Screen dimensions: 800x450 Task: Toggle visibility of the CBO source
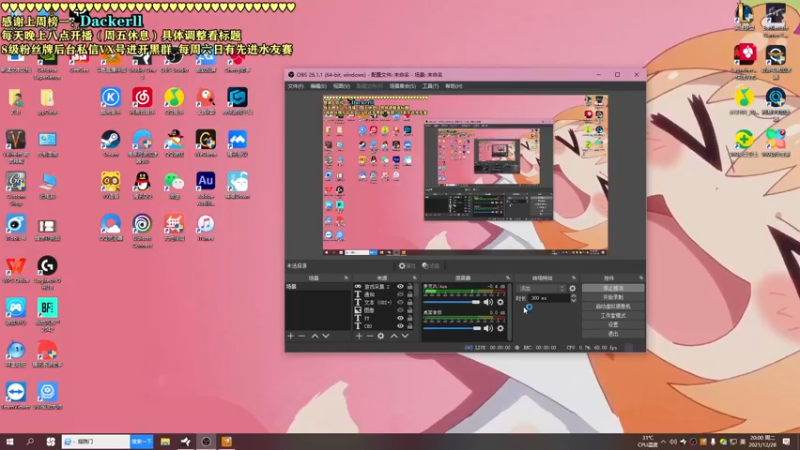click(401, 326)
